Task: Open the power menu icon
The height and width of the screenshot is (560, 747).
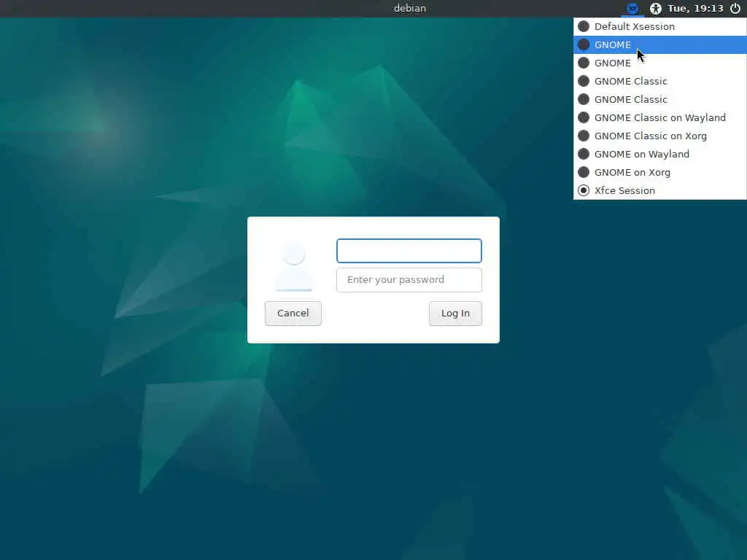Action: coord(735,9)
